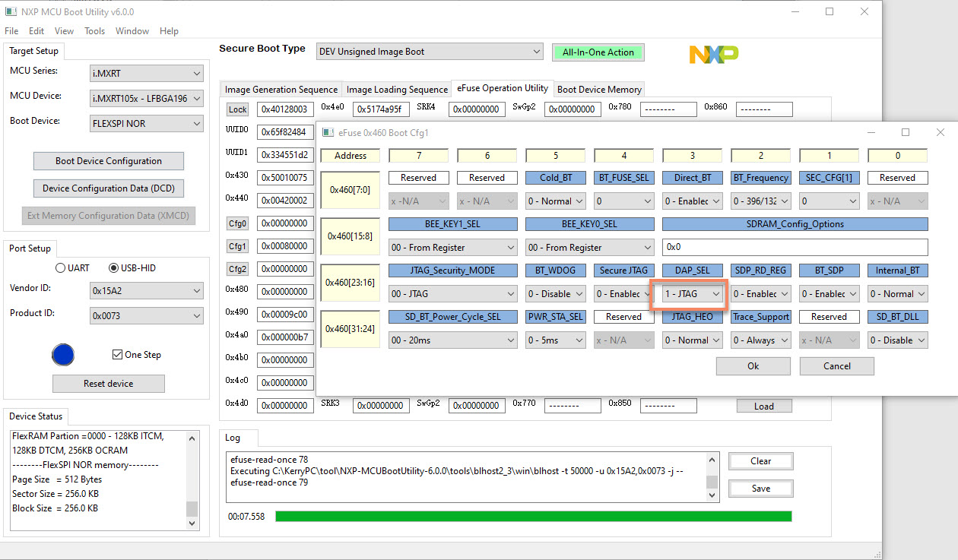Click the All-In-One Action button
The height and width of the screenshot is (560, 958).
click(x=598, y=52)
